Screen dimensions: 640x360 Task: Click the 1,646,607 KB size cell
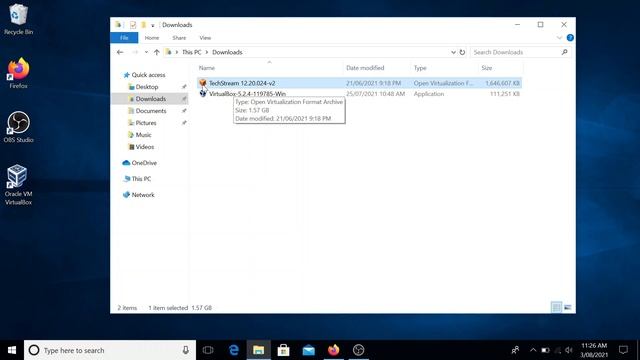(502, 83)
